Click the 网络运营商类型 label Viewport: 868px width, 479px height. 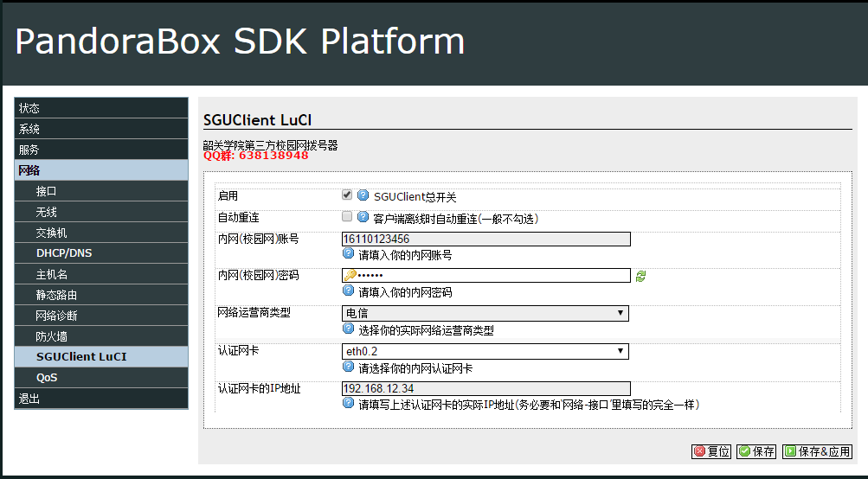(254, 312)
